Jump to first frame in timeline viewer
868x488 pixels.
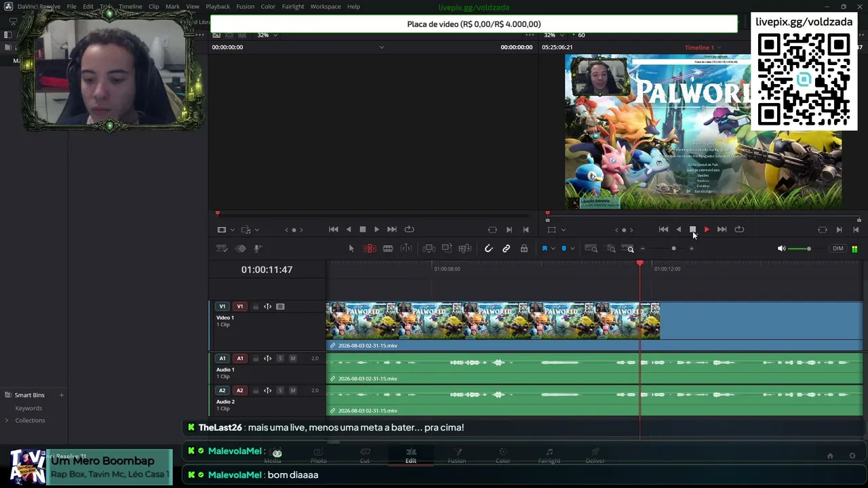coord(663,230)
